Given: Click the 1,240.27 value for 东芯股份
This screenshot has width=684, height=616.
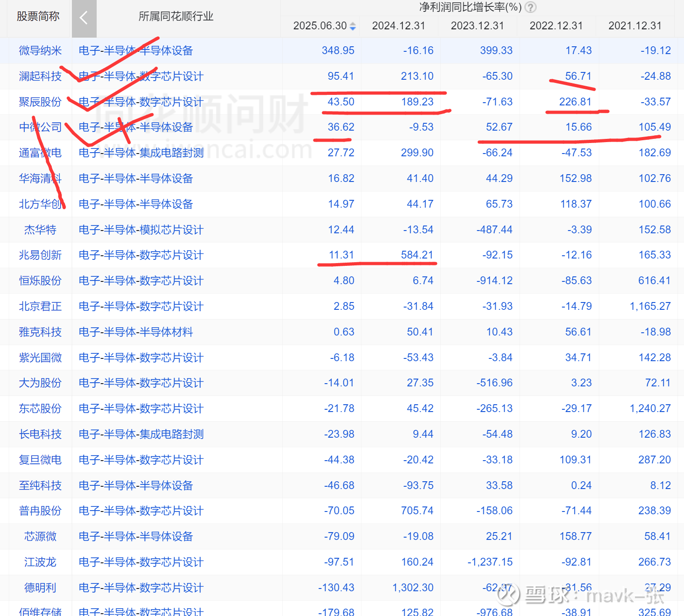Looking at the screenshot, I should pos(651,408).
